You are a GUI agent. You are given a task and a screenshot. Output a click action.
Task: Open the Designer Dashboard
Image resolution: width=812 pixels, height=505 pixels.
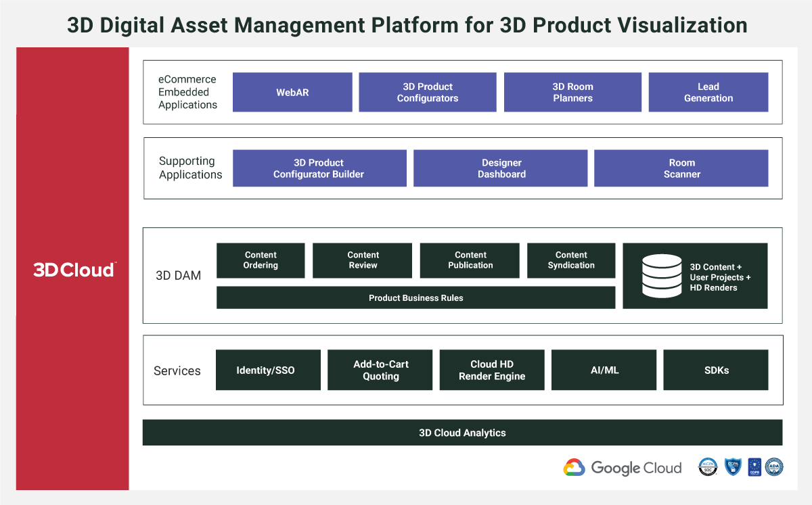click(x=500, y=168)
